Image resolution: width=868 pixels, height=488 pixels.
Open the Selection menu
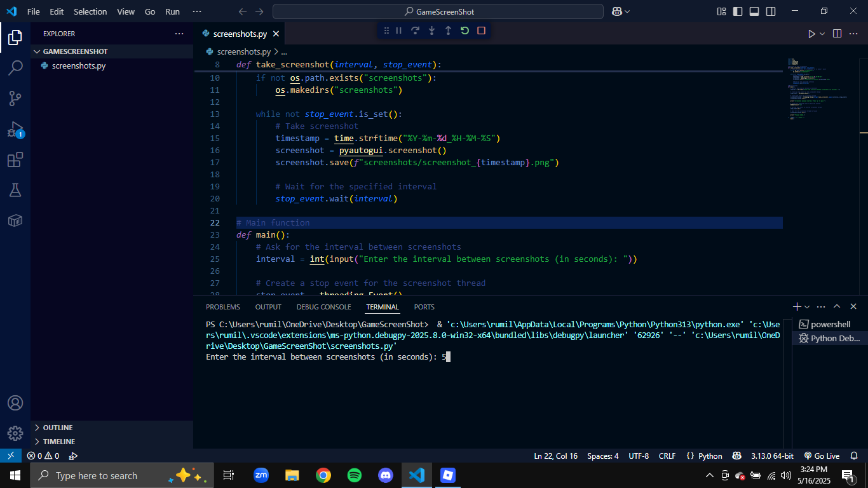[90, 11]
